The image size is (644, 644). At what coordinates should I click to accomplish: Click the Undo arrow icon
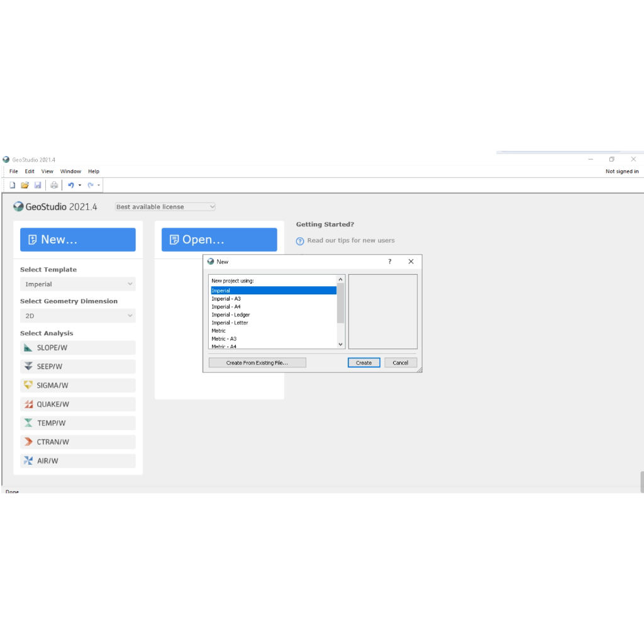click(71, 185)
